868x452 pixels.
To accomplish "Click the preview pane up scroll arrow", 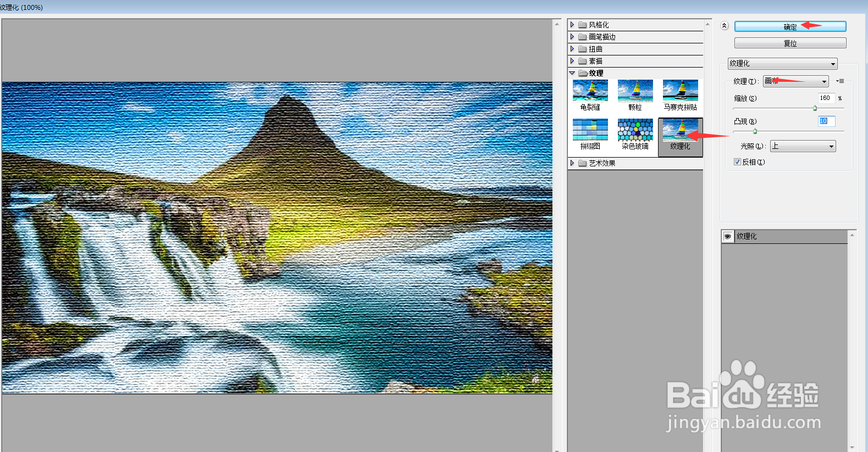I will point(557,25).
